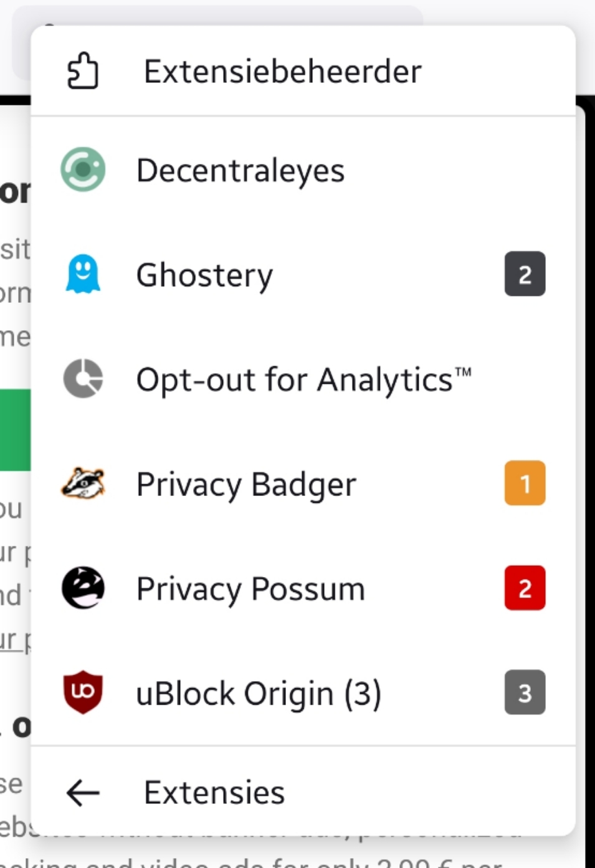Open Extensiebeheerder menu entry
This screenshot has height=868, width=595.
pos(303,71)
